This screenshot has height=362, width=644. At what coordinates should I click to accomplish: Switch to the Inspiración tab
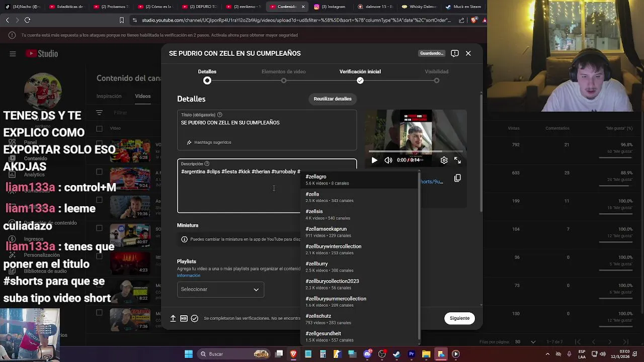click(109, 96)
